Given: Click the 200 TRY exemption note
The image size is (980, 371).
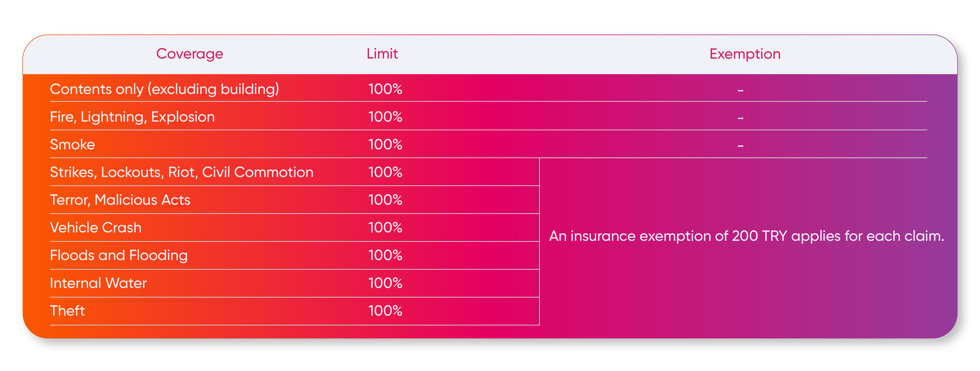Looking at the screenshot, I should point(746,236).
